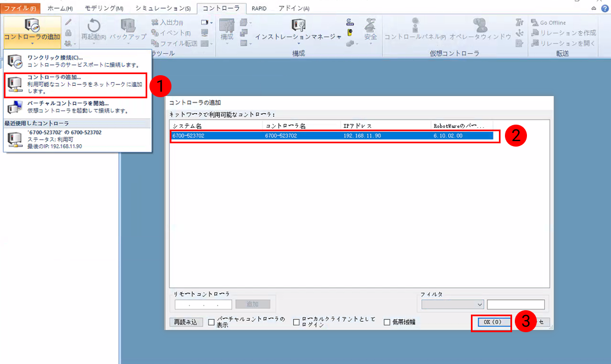Click the リモートコントローラ IP address field
This screenshot has height=364, width=611.
click(x=203, y=305)
